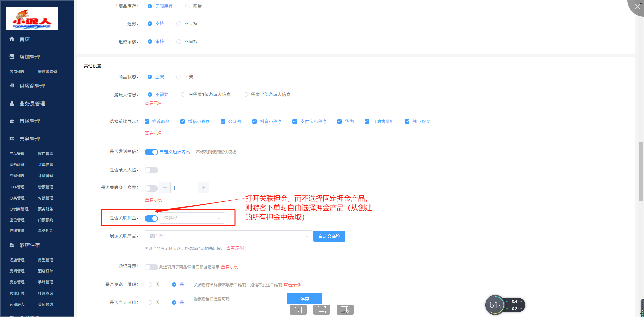
Task: Select the 下架 radio button
Action: 179,77
